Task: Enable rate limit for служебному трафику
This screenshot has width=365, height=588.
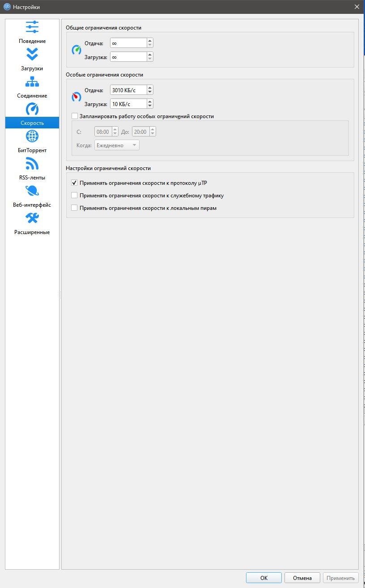Action: (75, 196)
